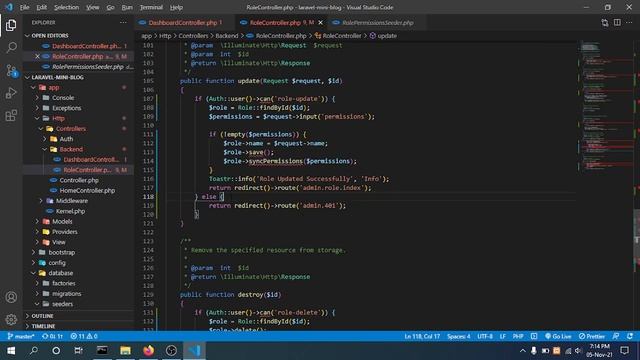
Task: Click update symbol in breadcrumb
Action: (387, 36)
